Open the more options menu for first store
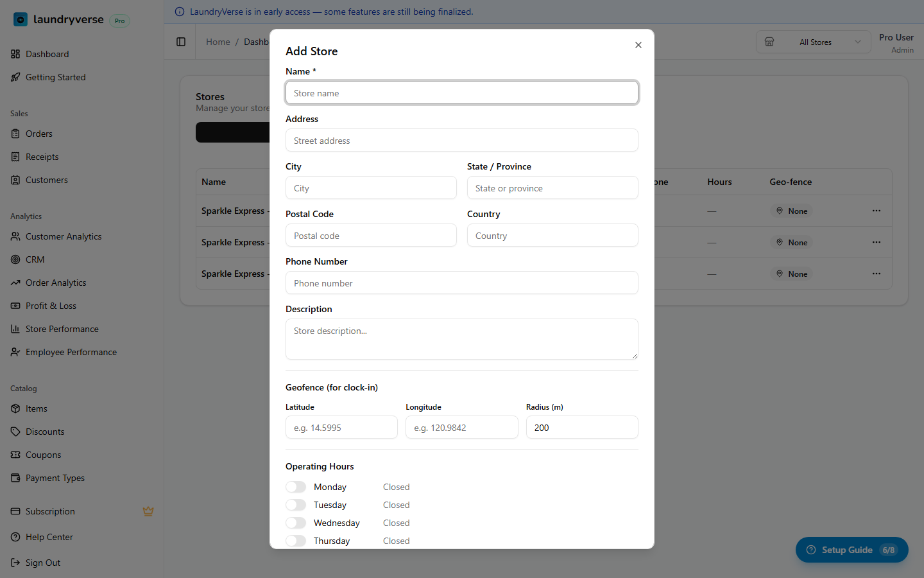The image size is (924, 578). (x=876, y=211)
